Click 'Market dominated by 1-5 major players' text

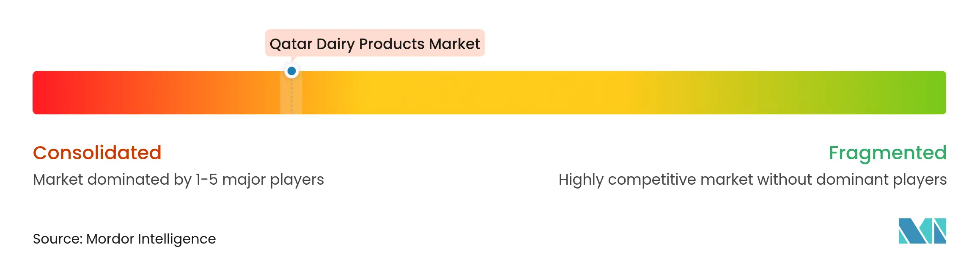coord(178,180)
